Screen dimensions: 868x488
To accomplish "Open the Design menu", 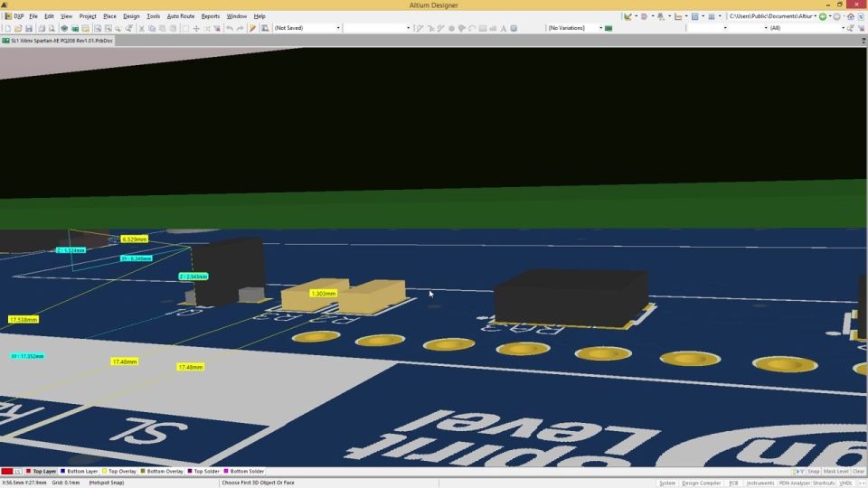I will 131,16.
